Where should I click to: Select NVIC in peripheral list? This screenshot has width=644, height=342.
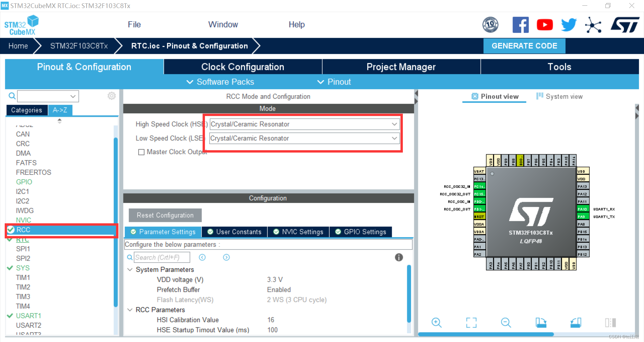click(x=23, y=220)
